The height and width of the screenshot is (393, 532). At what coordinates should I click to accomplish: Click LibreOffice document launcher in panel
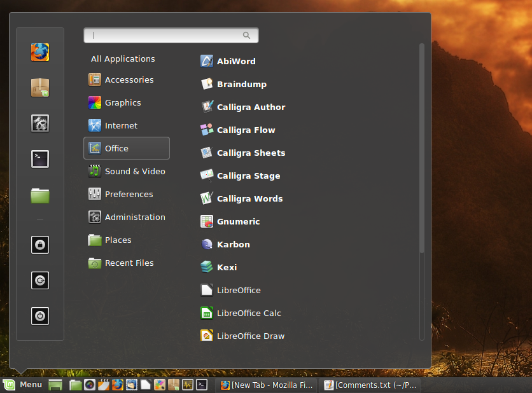pos(146,385)
